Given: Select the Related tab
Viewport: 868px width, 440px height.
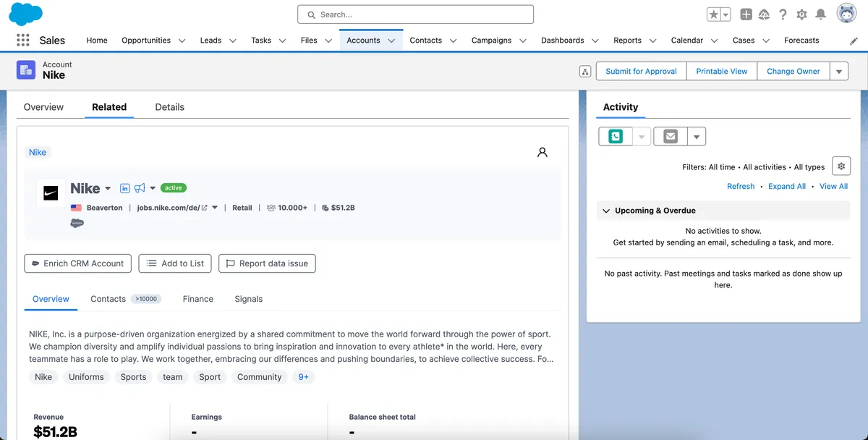Looking at the screenshot, I should pos(109,107).
